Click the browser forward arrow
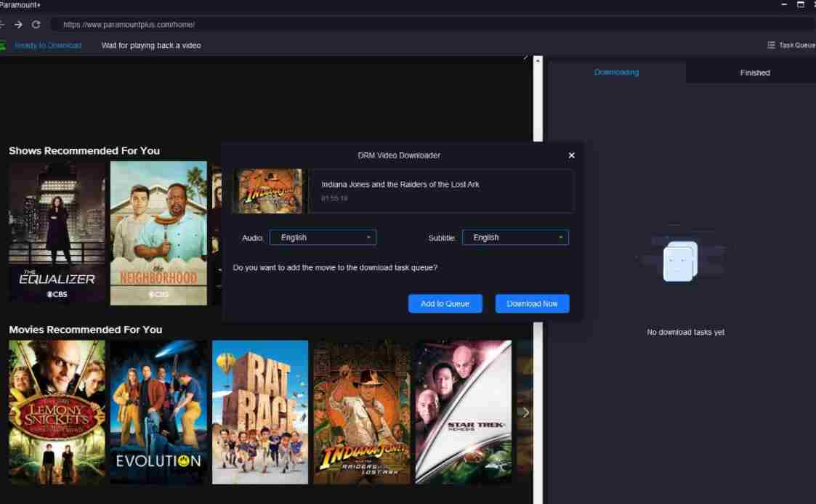The width and height of the screenshot is (816, 504). tap(18, 25)
